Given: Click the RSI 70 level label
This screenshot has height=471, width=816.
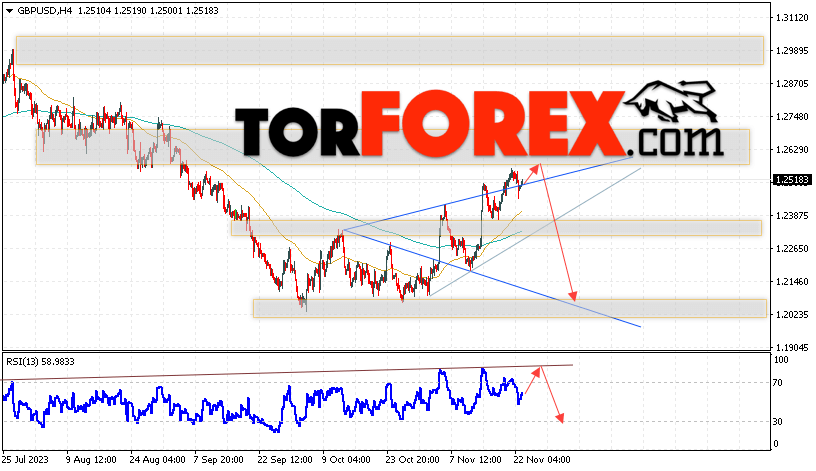Looking at the screenshot, I should (x=777, y=383).
